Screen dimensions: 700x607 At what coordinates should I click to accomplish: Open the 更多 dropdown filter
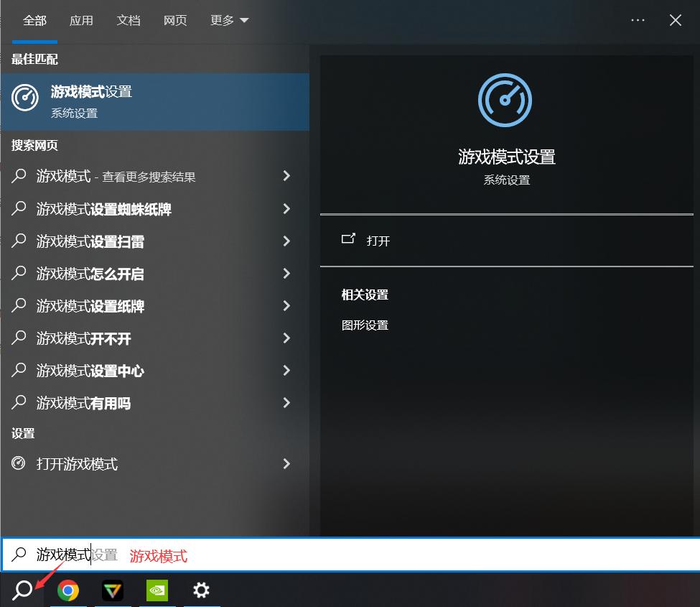coord(229,20)
